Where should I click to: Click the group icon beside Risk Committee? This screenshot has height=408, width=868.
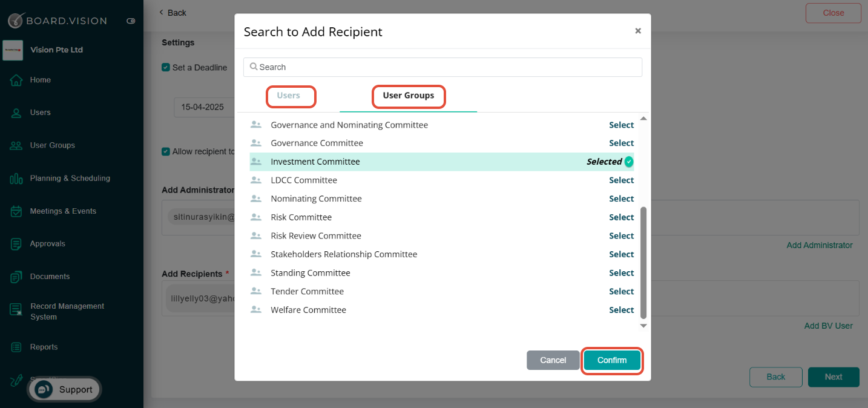[x=256, y=217]
